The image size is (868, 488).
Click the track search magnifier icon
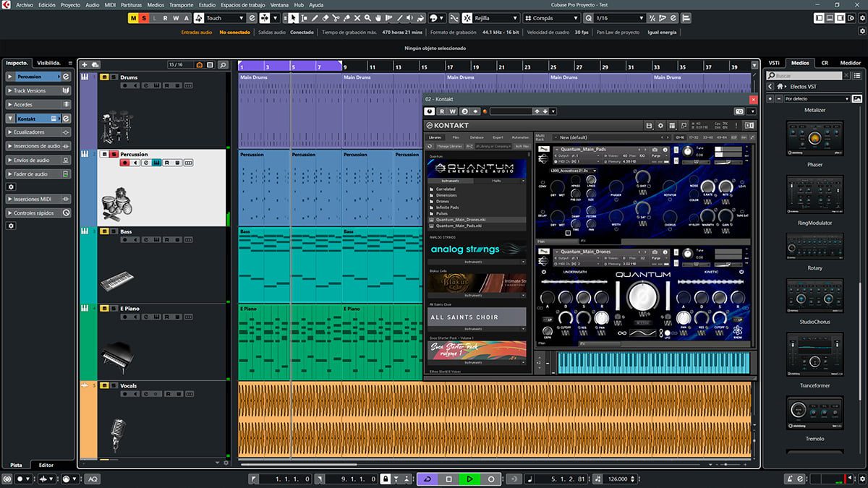(x=224, y=65)
